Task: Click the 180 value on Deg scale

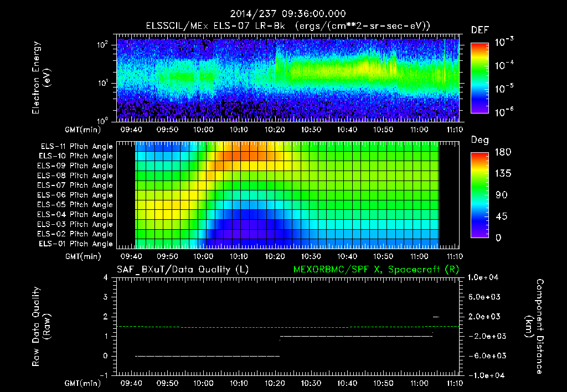Action: [x=503, y=152]
